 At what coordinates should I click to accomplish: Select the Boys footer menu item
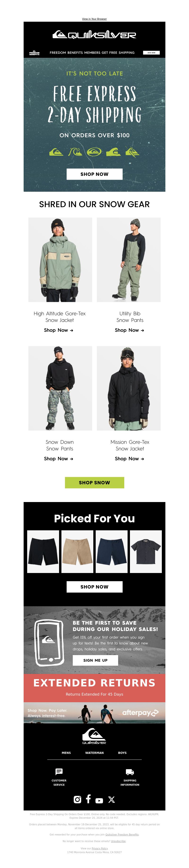(x=123, y=753)
